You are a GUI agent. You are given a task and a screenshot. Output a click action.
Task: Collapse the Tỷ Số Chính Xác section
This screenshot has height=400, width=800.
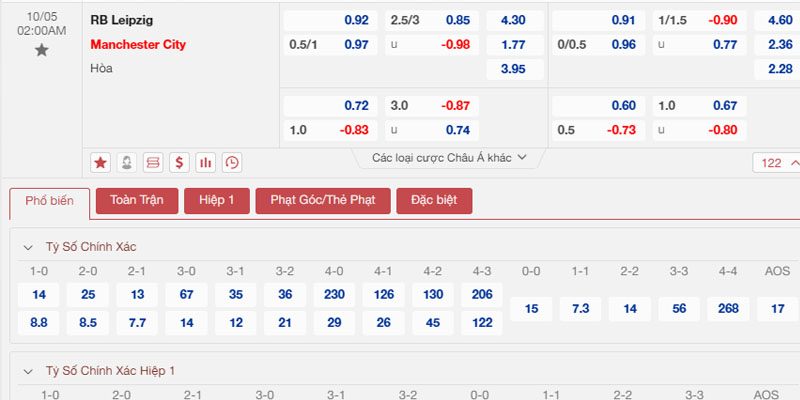point(28,247)
